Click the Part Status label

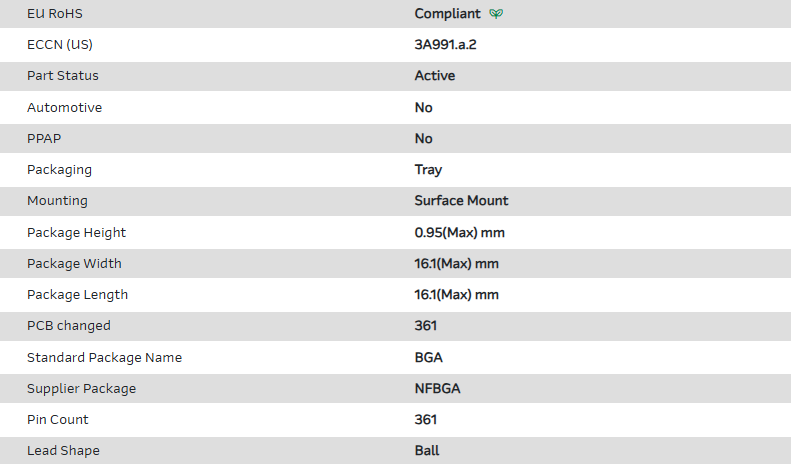(x=63, y=76)
